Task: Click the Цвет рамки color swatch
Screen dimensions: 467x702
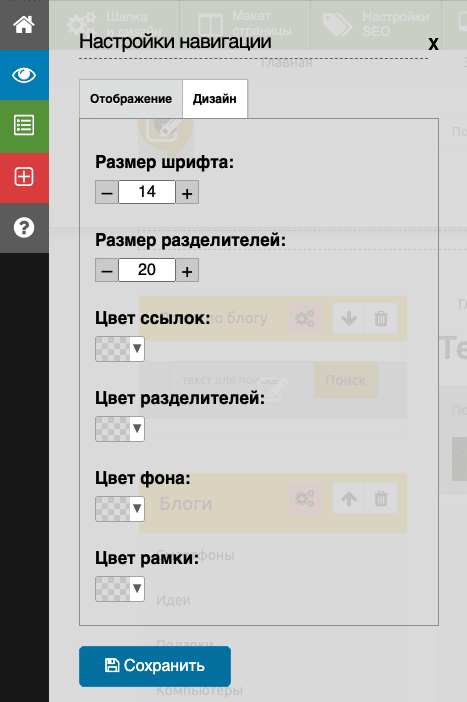Action: (x=113, y=589)
